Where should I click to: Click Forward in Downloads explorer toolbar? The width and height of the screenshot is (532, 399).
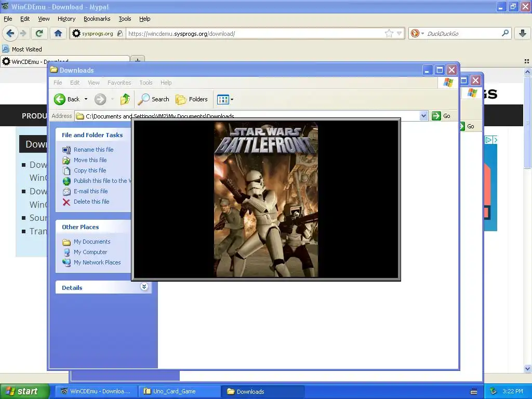100,99
